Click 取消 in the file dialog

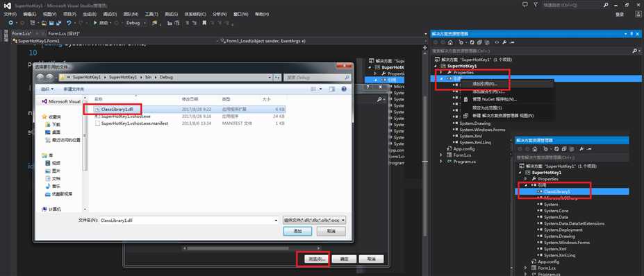click(331, 232)
